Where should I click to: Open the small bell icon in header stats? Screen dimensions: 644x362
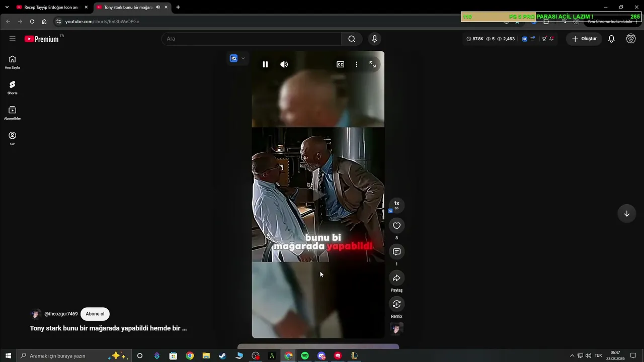(x=551, y=39)
